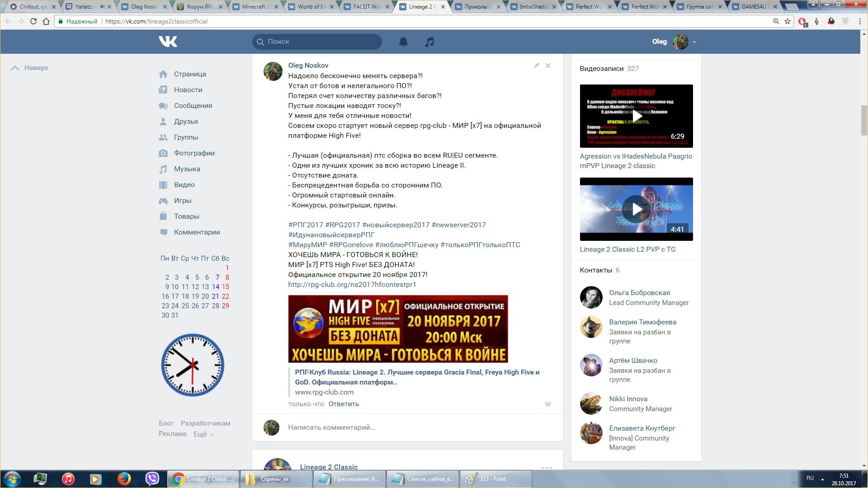868x488 pixels.
Task: Edit Oleg Noskov's post with pencil icon
Action: pyautogui.click(x=536, y=66)
